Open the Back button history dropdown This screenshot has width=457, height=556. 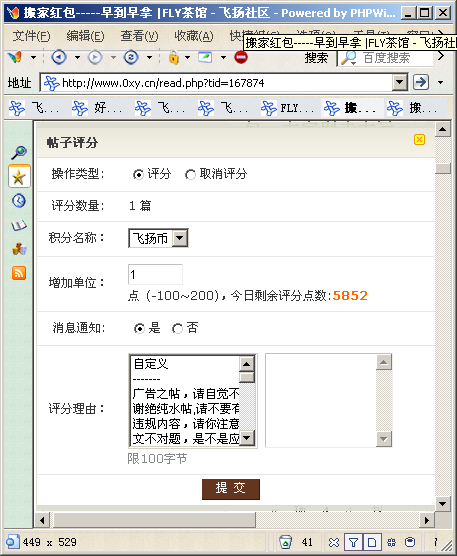pyautogui.click(x=77, y=57)
